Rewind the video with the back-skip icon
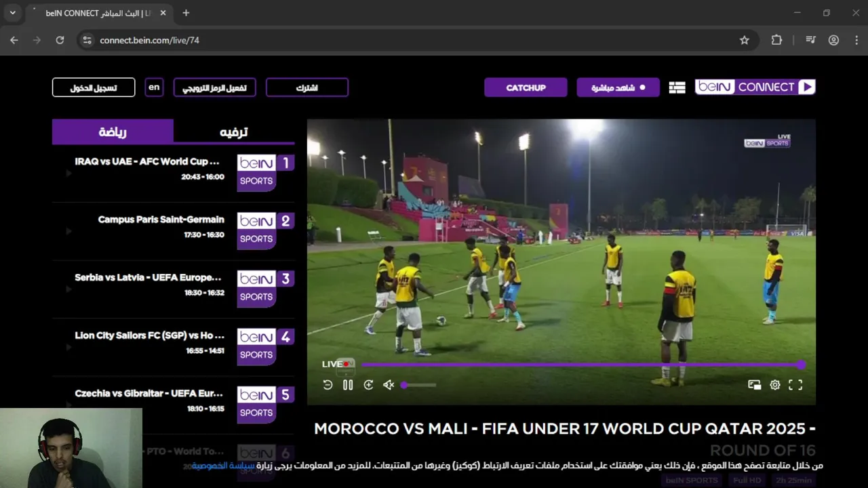This screenshot has height=488, width=868. pos(328,385)
